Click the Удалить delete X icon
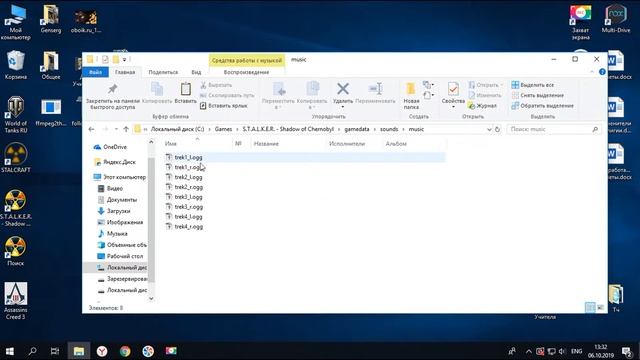The image size is (640, 360). (343, 89)
